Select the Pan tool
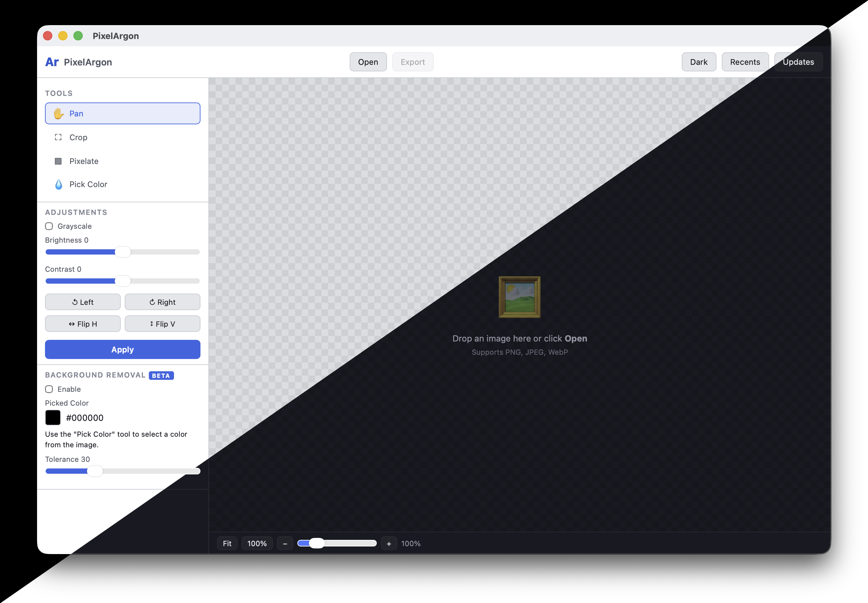Image resolution: width=868 pixels, height=603 pixels. point(122,113)
